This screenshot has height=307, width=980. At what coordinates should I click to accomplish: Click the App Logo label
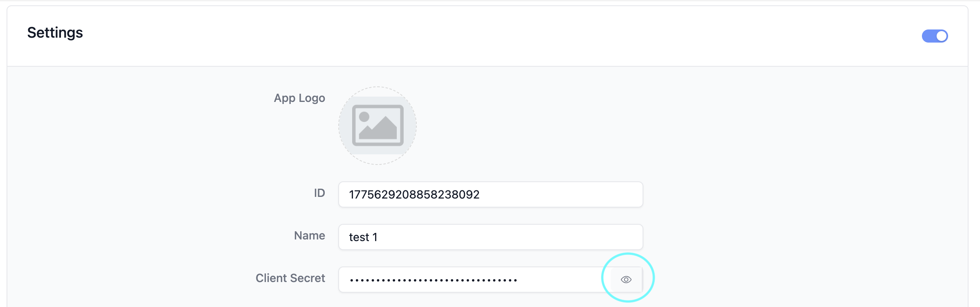(299, 98)
